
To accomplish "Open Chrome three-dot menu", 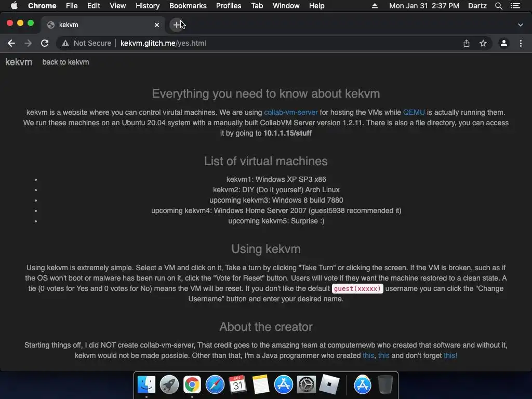I will click(521, 43).
